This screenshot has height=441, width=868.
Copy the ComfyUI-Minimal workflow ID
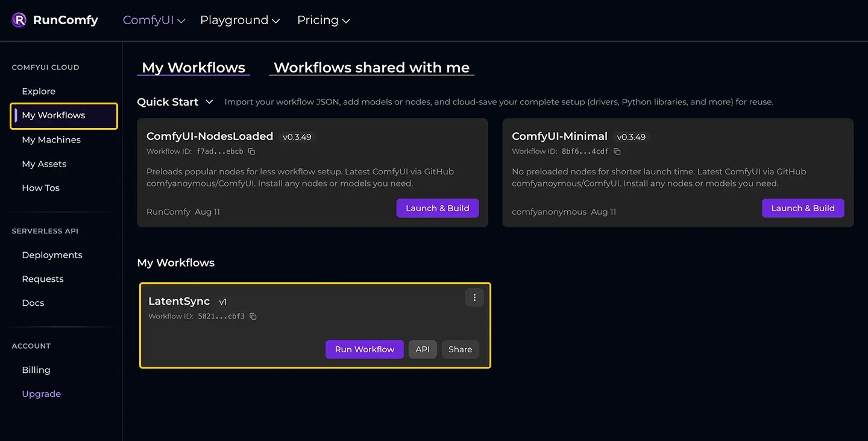point(617,151)
